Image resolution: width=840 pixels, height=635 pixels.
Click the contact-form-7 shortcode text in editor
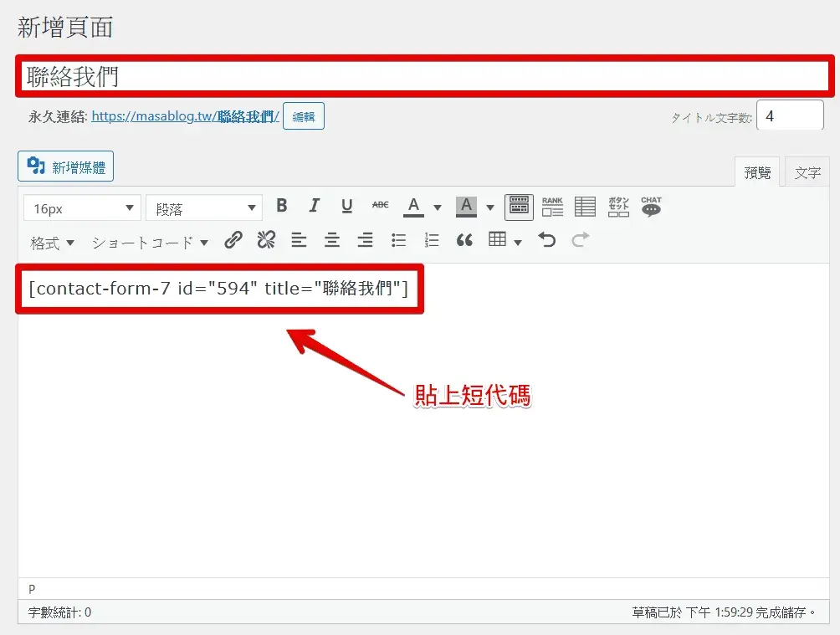click(218, 289)
